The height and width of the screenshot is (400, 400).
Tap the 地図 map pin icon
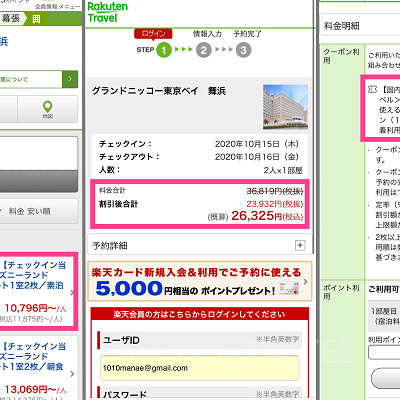(48, 109)
